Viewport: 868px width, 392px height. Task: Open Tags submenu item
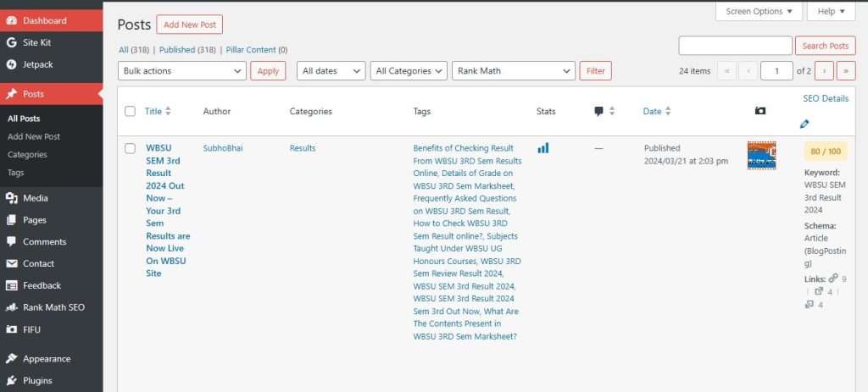click(15, 173)
